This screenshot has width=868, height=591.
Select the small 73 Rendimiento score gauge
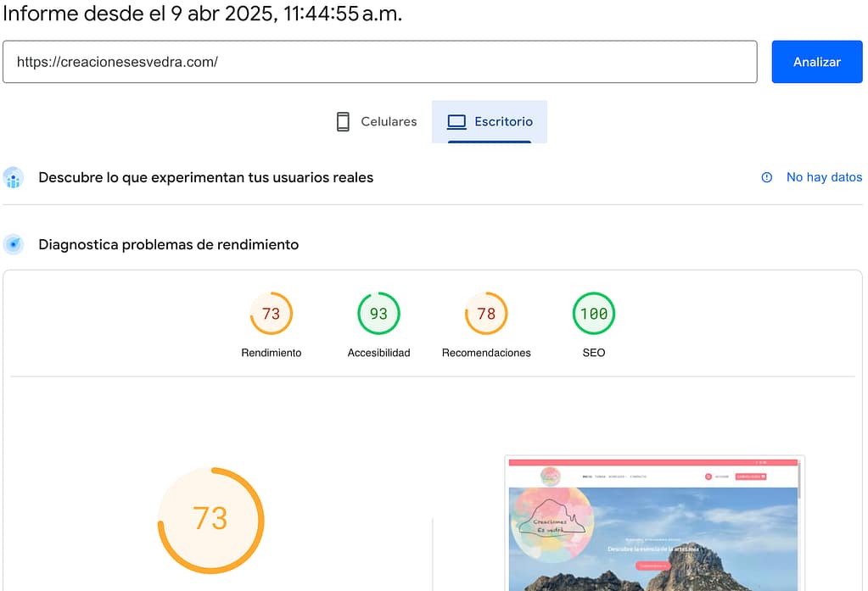tap(271, 314)
